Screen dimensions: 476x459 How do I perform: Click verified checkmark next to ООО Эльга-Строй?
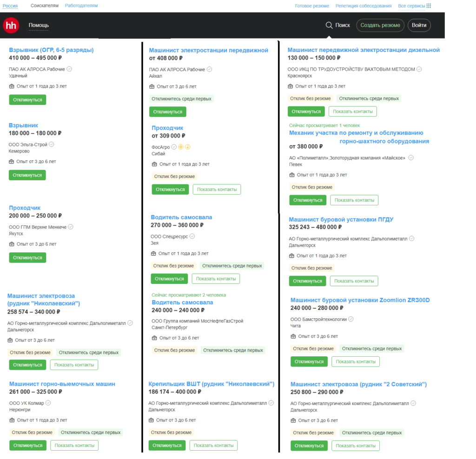point(52,144)
